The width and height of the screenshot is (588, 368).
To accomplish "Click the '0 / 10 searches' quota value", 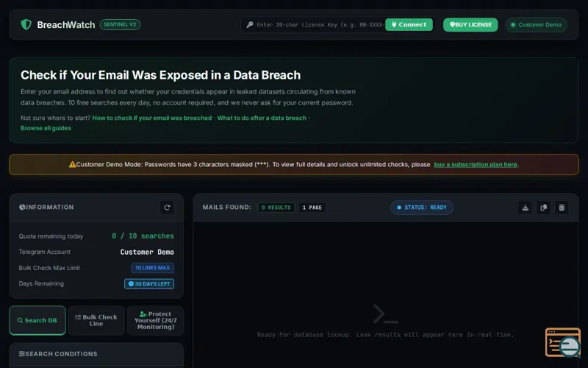I will 143,236.
